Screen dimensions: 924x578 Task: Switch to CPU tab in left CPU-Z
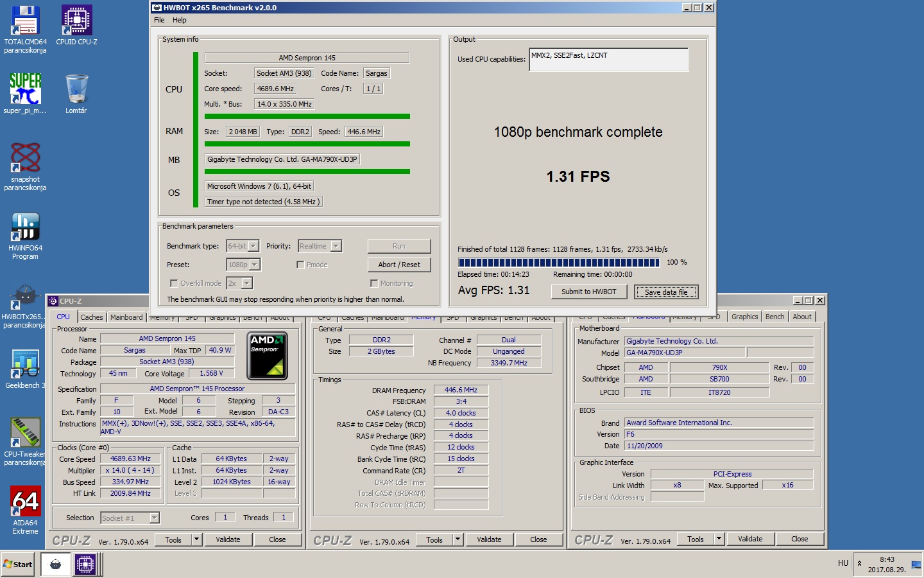tap(64, 317)
